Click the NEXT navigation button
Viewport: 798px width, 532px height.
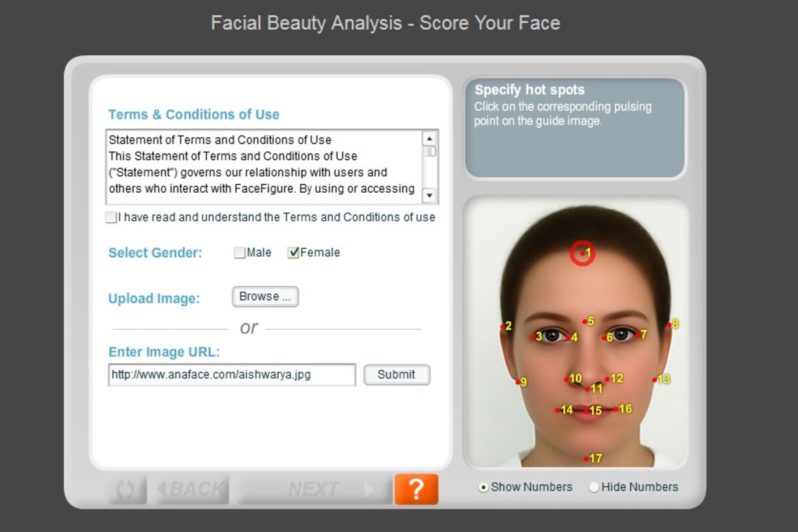(x=314, y=490)
